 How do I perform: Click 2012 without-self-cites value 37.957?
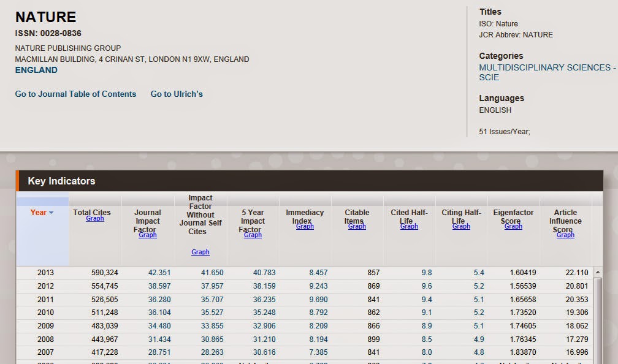(x=212, y=286)
